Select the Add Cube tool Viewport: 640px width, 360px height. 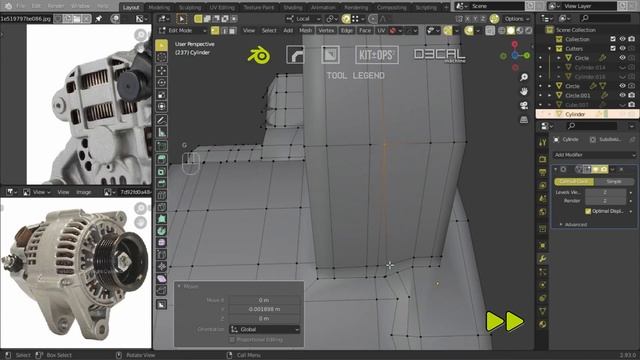162,146
